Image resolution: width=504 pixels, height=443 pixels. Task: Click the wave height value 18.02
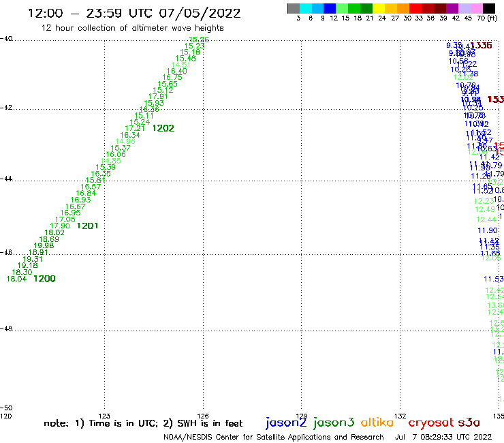click(54, 232)
